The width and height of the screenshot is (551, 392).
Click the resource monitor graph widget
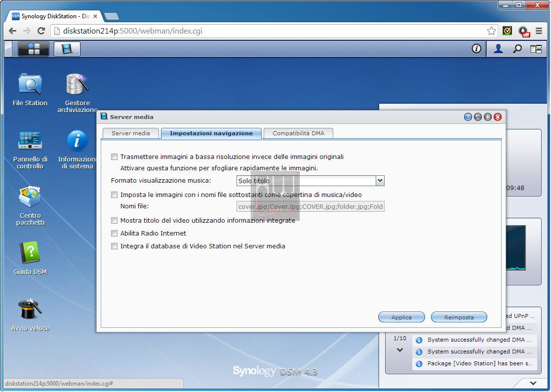(516, 248)
